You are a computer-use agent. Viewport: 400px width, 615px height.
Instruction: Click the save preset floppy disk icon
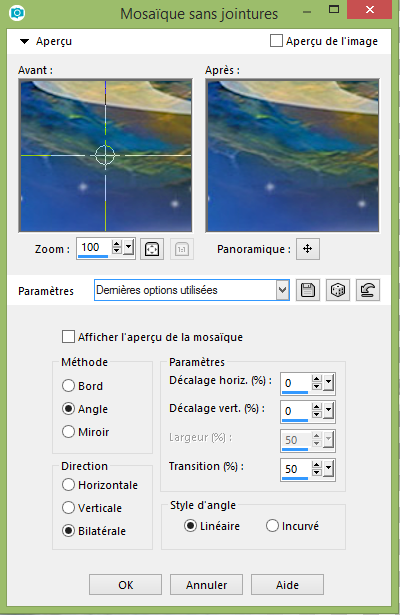[308, 290]
